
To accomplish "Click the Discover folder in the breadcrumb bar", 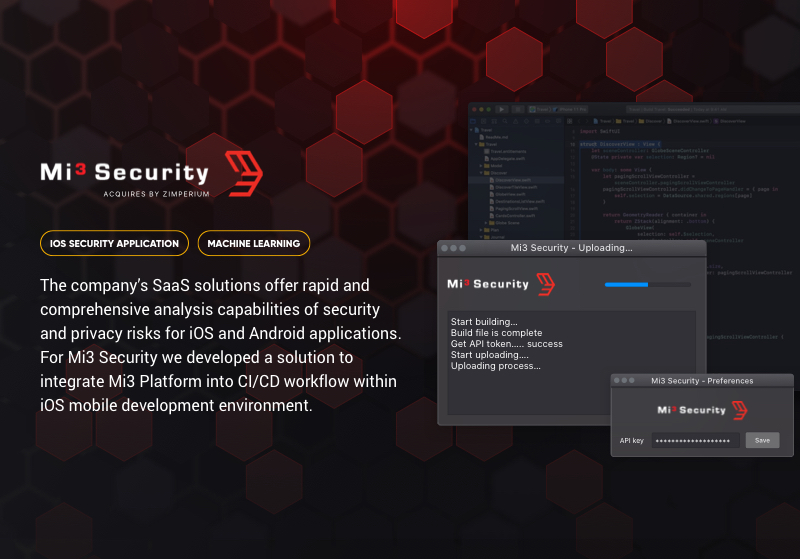I will (650, 121).
